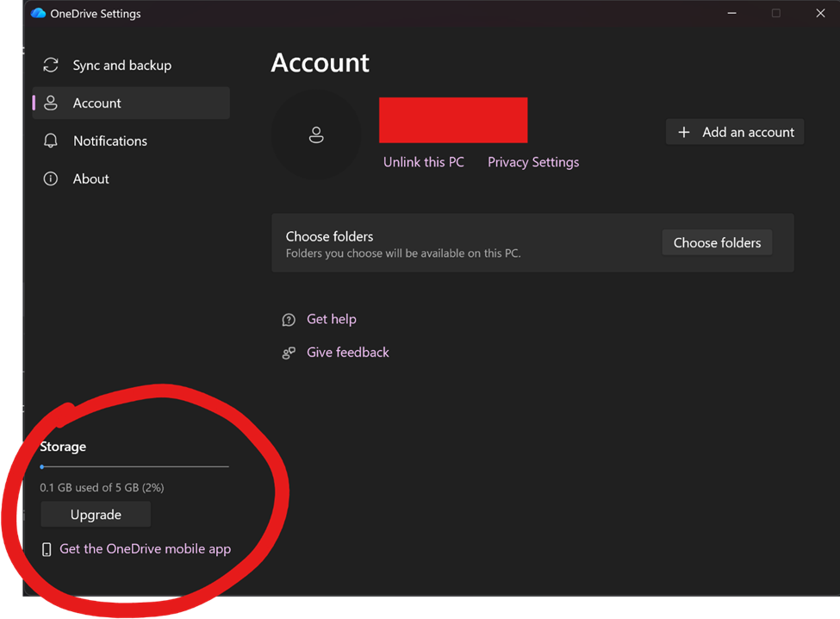This screenshot has height=619, width=840.
Task: Click the Give feedback people icon
Action: tap(289, 353)
